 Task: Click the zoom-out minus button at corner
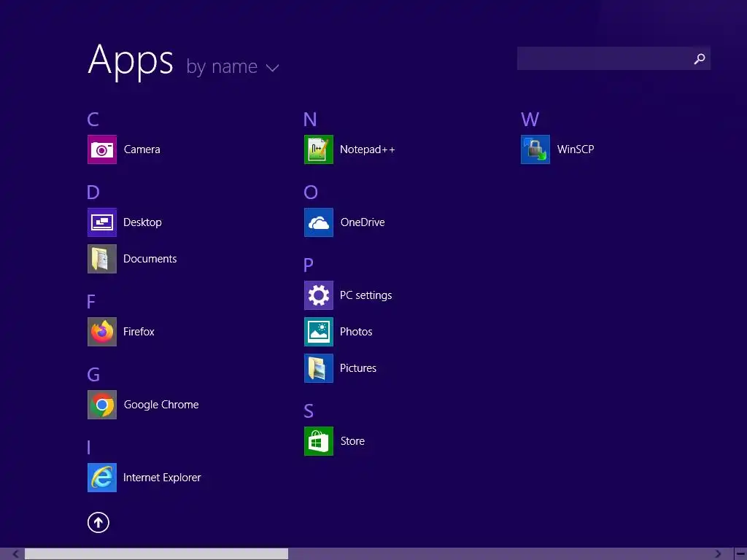pos(740,554)
